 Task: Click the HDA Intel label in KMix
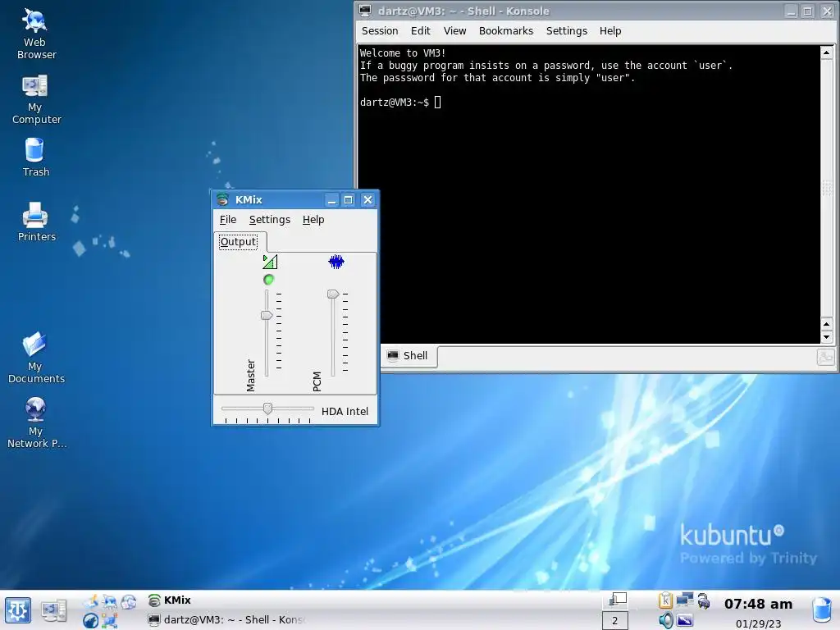345,412
